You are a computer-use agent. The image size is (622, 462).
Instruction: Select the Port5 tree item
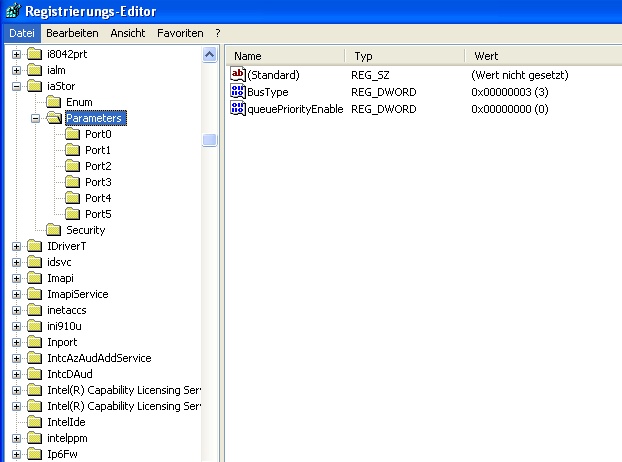tap(97, 214)
